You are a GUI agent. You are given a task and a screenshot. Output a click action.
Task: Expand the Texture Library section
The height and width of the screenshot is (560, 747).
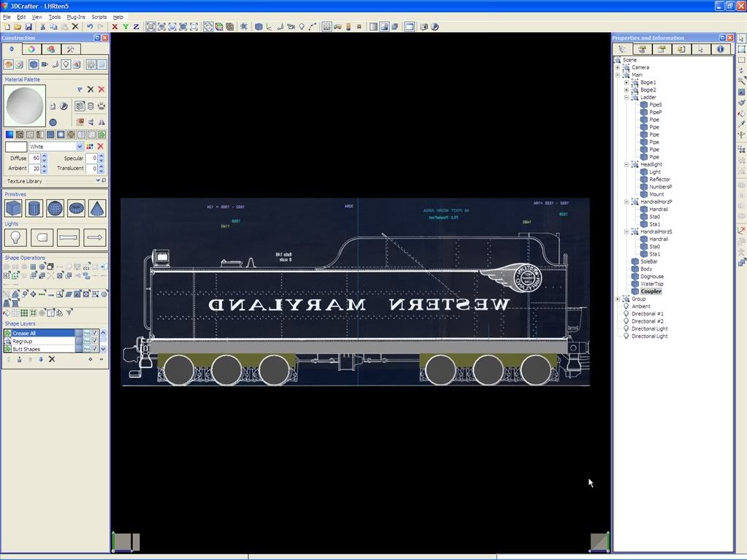click(98, 181)
